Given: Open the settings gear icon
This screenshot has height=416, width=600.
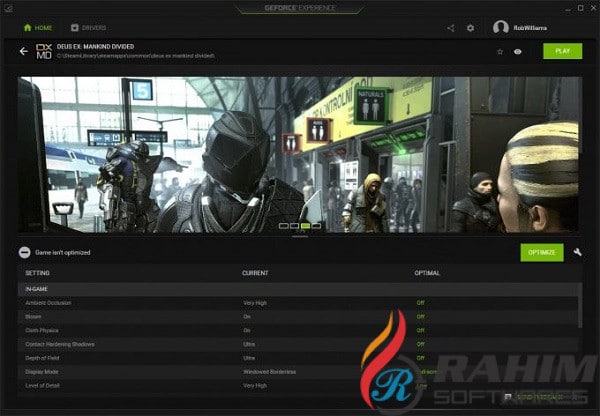Looking at the screenshot, I should [471, 28].
